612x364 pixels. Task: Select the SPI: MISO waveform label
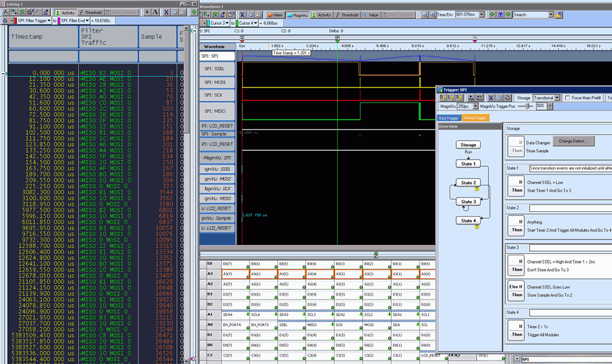217,111
